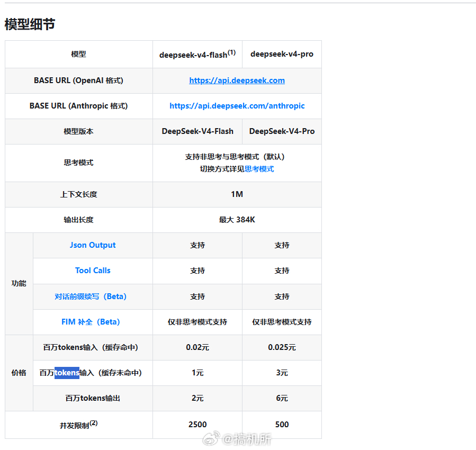Image resolution: width=476 pixels, height=450 pixels.
Task: Click flash column 支持 in Json Output row
Action: 197,245
